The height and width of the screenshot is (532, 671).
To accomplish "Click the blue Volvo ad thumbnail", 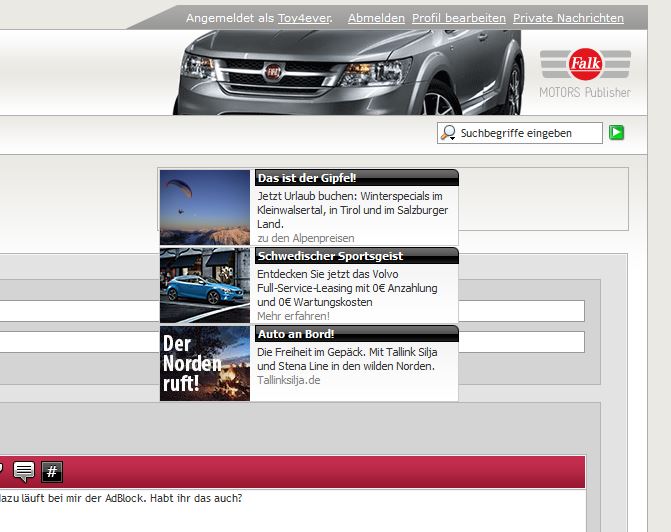I will pyautogui.click(x=205, y=285).
